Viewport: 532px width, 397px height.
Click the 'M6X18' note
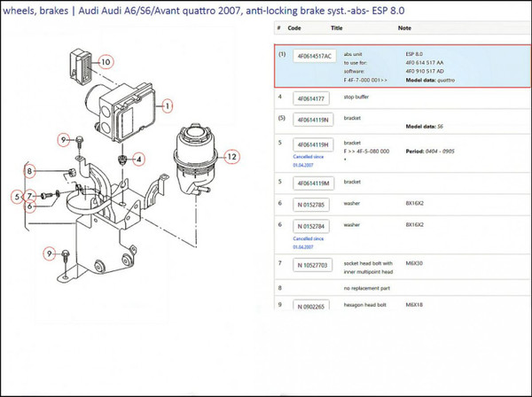pos(414,305)
